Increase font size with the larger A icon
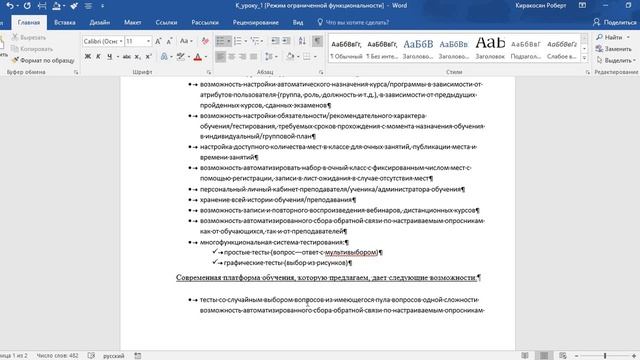640x360 pixels. 158,41
